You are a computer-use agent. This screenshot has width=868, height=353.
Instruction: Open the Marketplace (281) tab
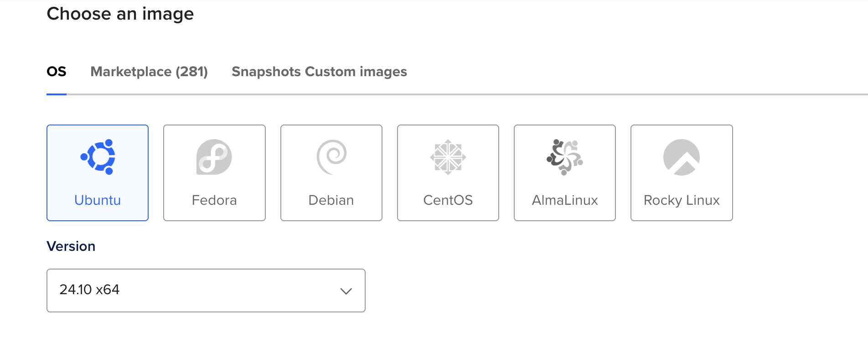coord(149,72)
